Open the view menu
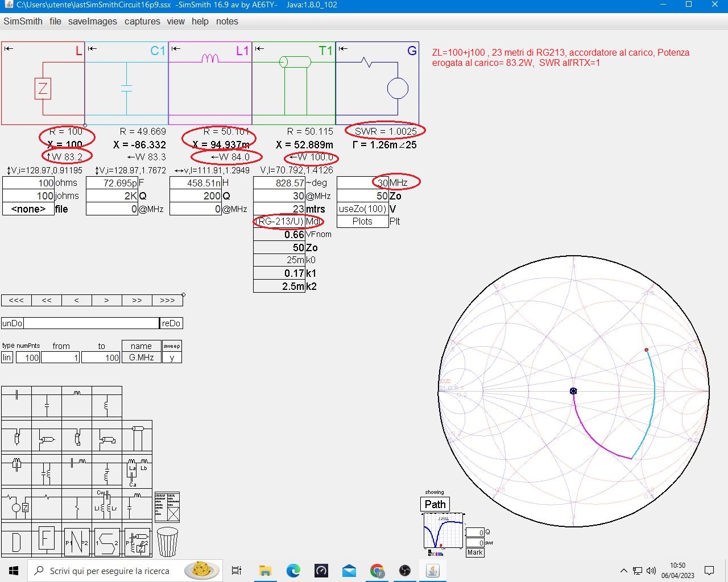The height and width of the screenshot is (582, 728). [176, 21]
